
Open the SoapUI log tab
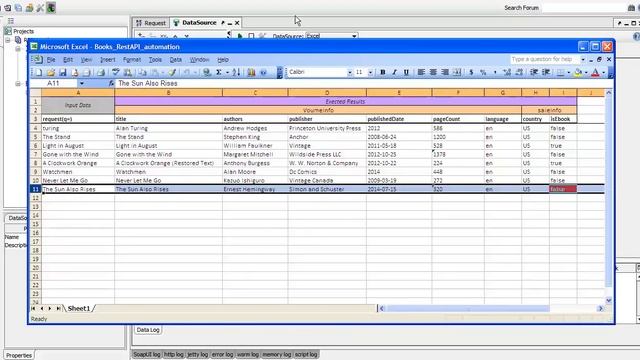point(147,354)
